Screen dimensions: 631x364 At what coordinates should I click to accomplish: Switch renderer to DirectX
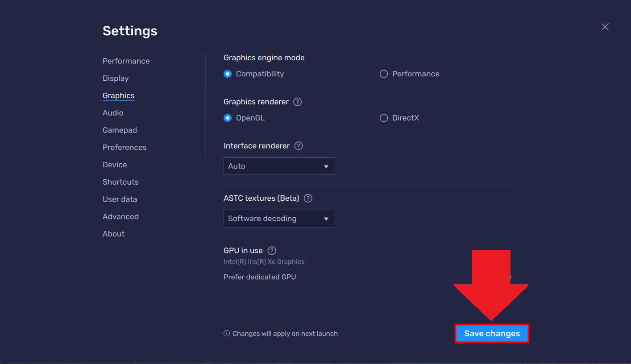tap(384, 118)
